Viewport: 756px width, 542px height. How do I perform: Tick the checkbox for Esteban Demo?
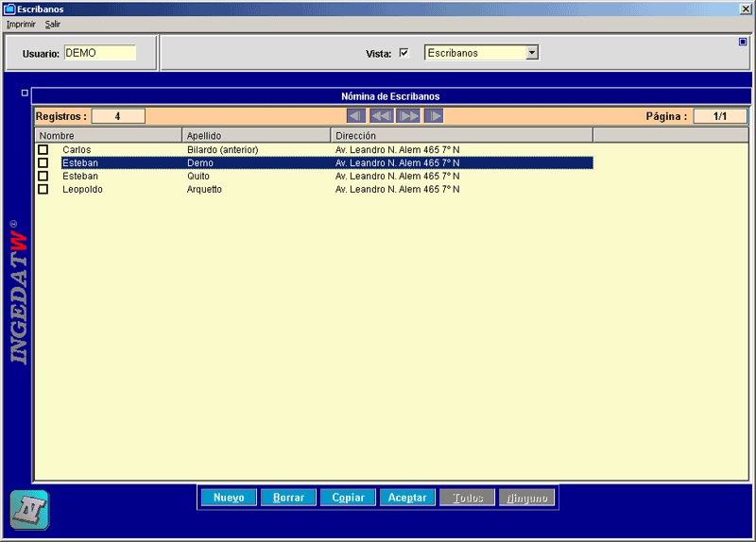43,162
